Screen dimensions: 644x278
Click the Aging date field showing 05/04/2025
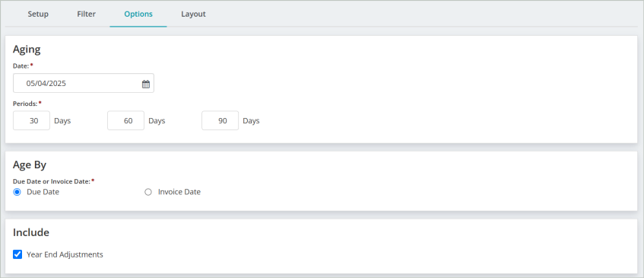(x=84, y=83)
